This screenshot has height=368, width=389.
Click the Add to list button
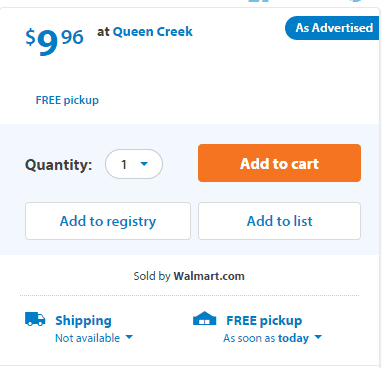[279, 221]
